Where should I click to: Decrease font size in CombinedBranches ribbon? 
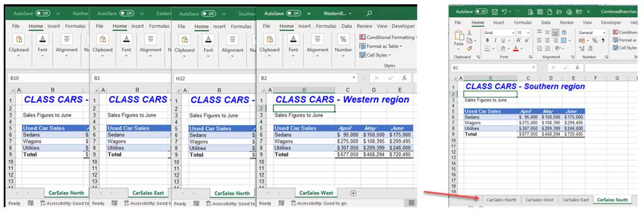click(x=527, y=40)
